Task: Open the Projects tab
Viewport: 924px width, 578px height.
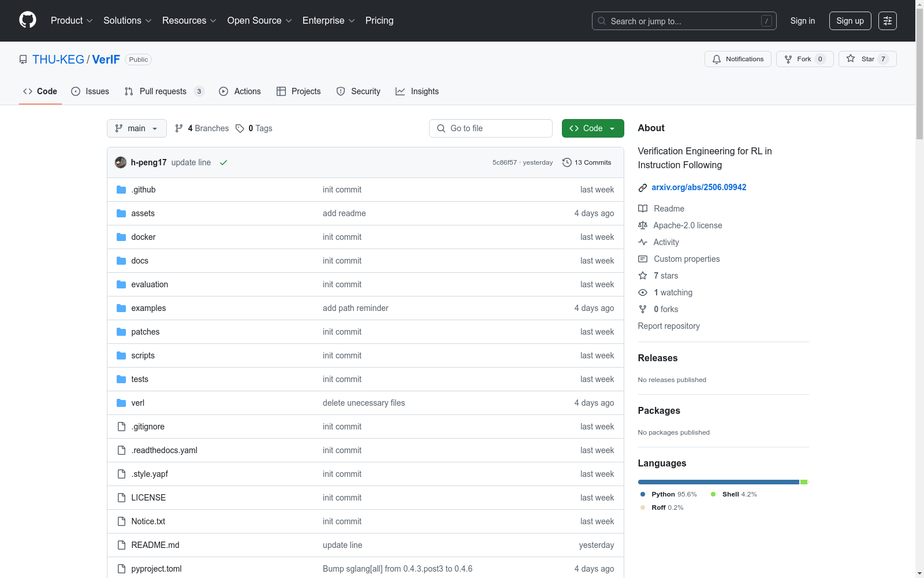Action: [299, 91]
